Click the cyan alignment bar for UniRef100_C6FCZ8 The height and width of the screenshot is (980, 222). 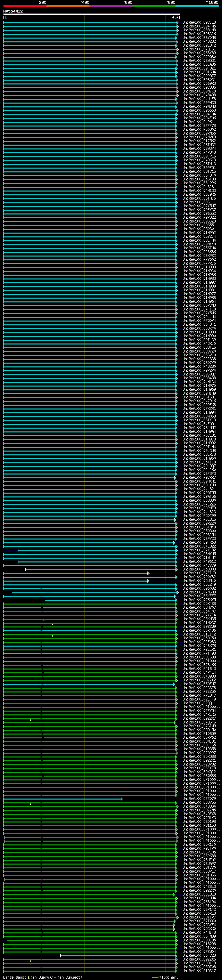pos(119,956)
